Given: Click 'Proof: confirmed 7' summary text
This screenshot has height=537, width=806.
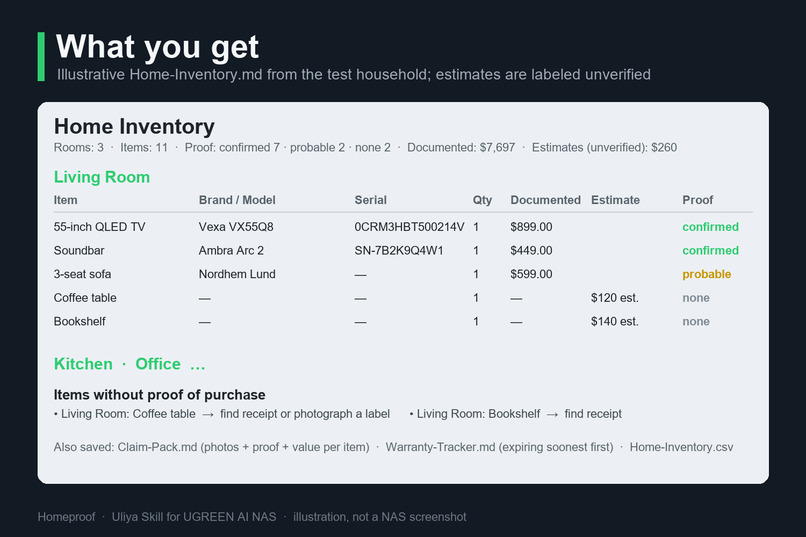Looking at the screenshot, I should point(232,147).
